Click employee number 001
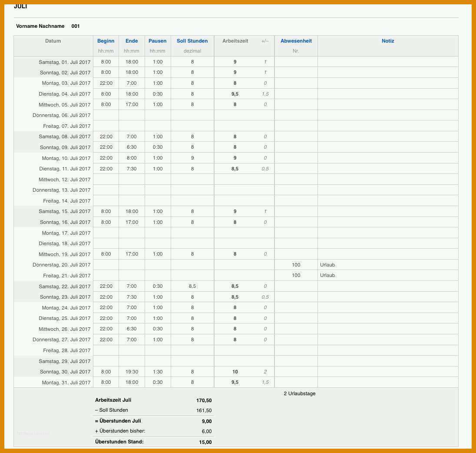The height and width of the screenshot is (453, 476). pyautogui.click(x=75, y=26)
